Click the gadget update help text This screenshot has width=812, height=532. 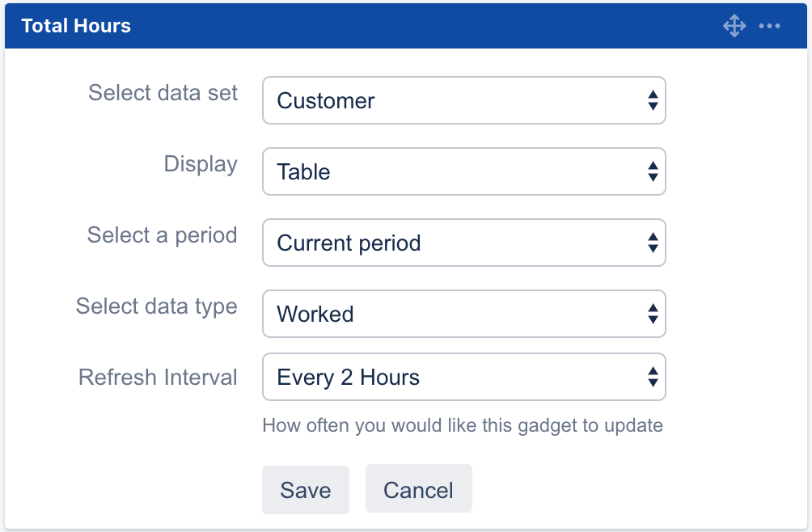463,425
